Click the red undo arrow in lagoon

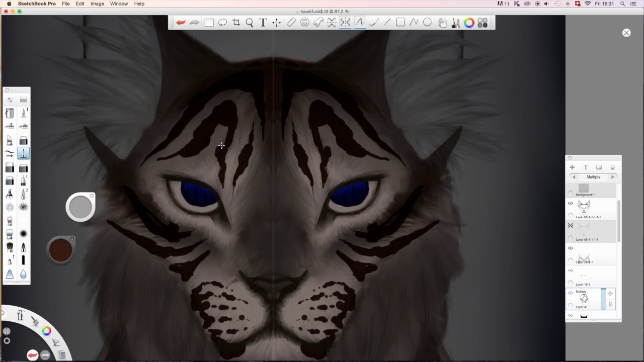32,355
